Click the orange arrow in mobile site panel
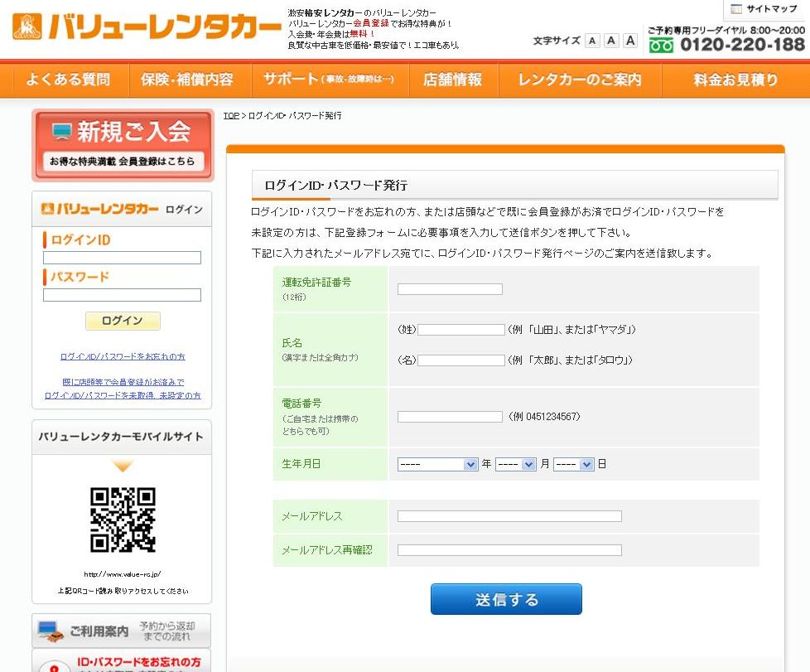The image size is (810, 672). point(123,466)
